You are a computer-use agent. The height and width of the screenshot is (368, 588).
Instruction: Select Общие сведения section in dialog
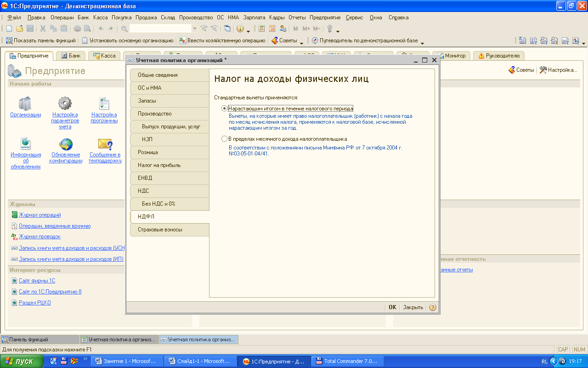click(170, 75)
